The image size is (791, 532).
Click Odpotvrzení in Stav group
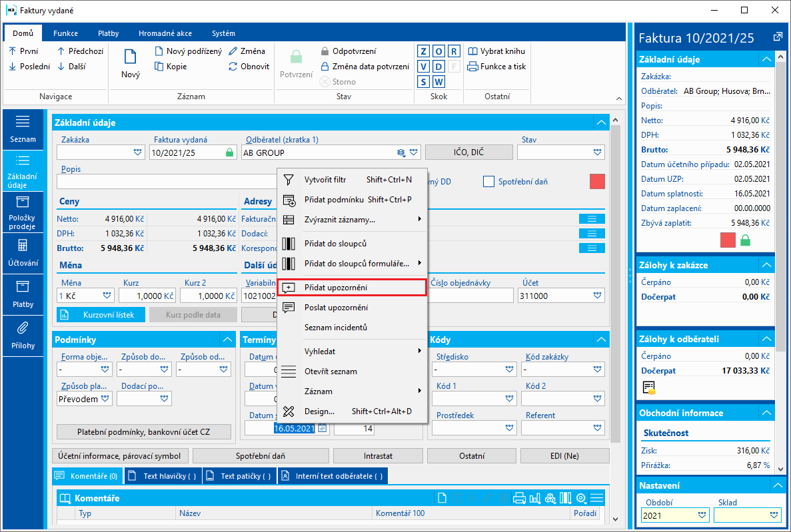tap(348, 51)
